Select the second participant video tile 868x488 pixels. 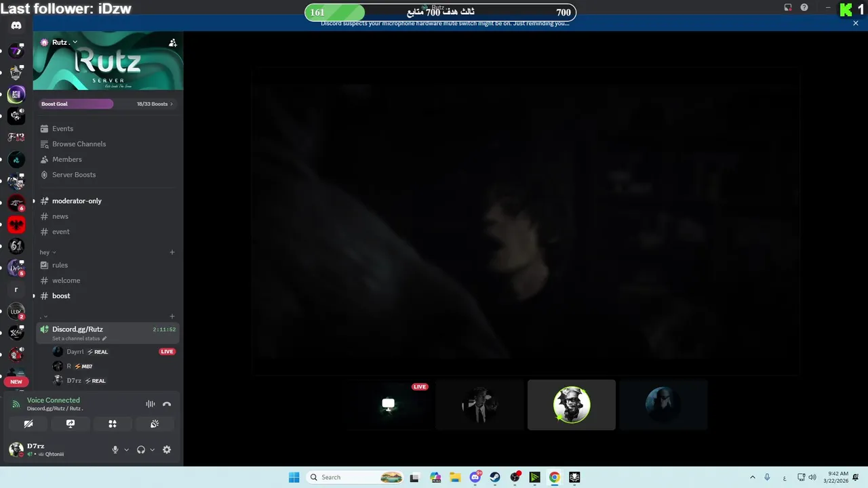tap(479, 405)
